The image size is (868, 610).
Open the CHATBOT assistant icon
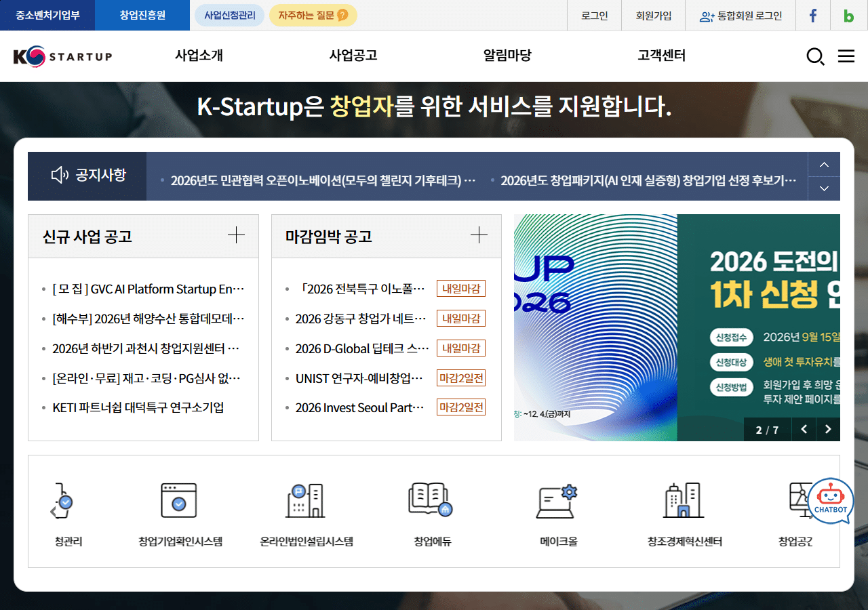point(831,502)
